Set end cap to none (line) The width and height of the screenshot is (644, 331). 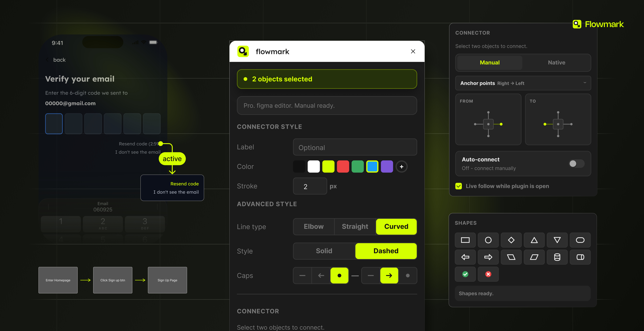pos(371,276)
